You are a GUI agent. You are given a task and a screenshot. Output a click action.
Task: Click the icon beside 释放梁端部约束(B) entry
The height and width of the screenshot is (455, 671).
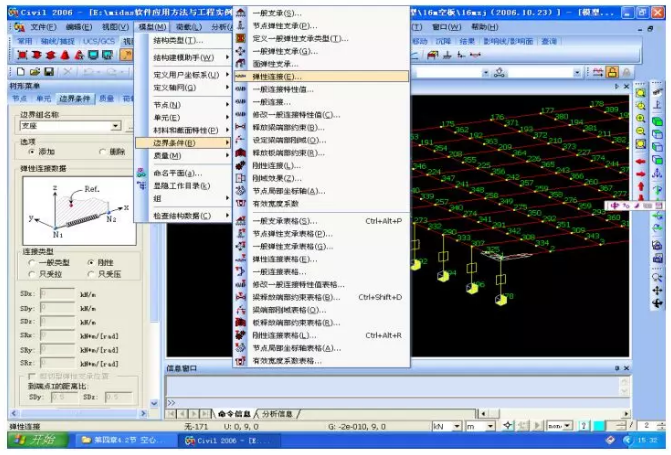pos(241,127)
